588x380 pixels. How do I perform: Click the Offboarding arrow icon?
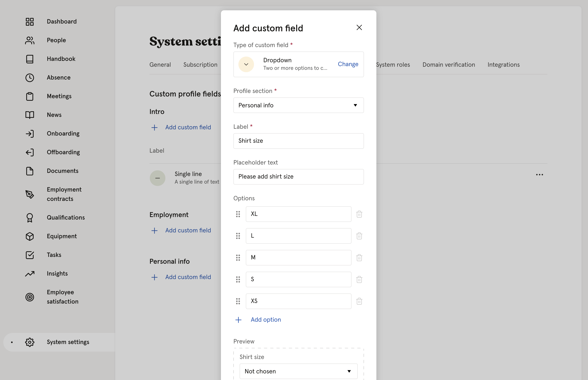[30, 152]
